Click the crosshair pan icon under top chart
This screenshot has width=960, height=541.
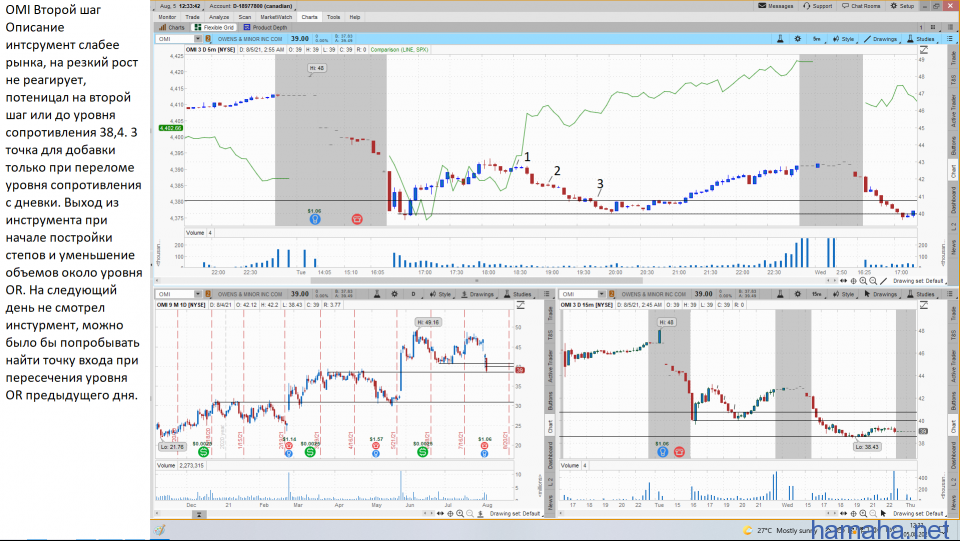pos(853,281)
